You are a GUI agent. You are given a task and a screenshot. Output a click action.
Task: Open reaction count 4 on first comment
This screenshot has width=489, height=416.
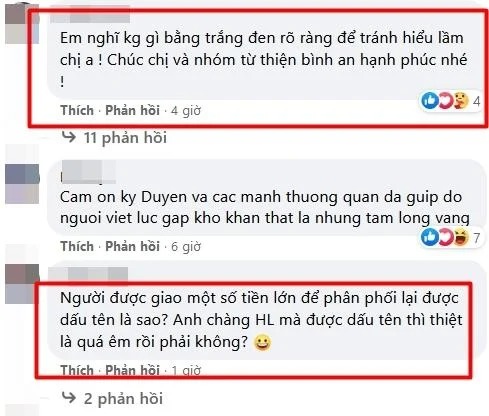pos(477,101)
